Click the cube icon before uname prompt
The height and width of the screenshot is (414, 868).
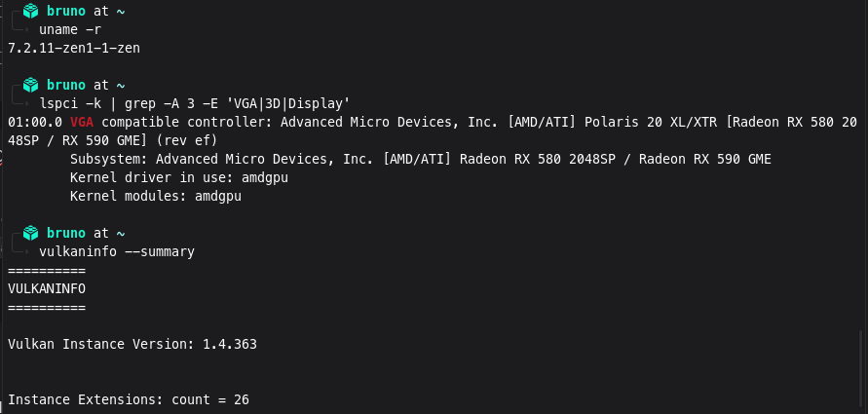[30, 11]
